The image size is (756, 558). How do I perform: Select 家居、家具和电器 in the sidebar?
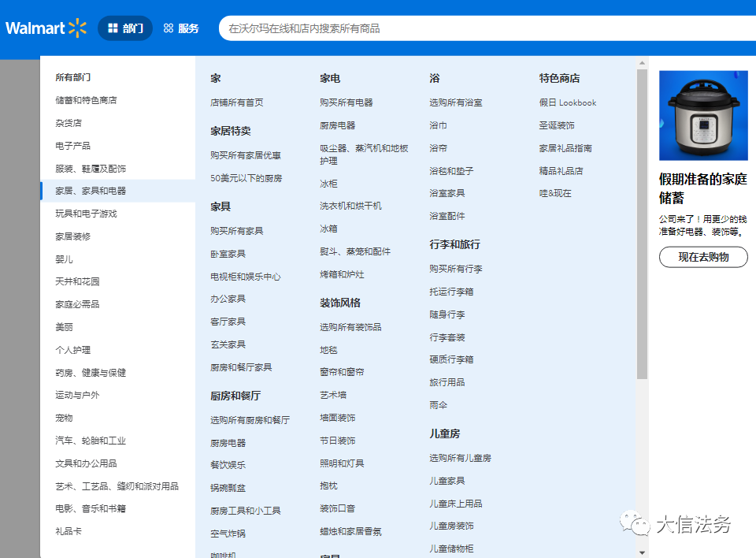click(94, 191)
